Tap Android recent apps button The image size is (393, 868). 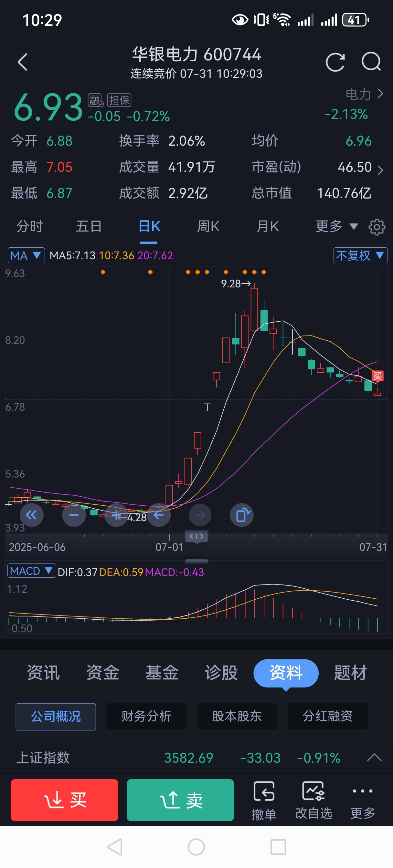(278, 847)
